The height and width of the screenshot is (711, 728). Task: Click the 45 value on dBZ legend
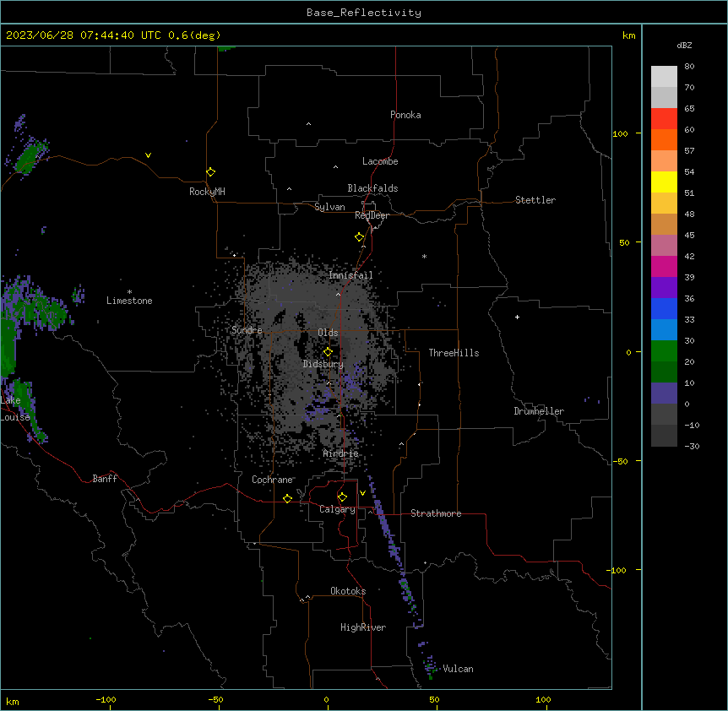pyautogui.click(x=689, y=236)
